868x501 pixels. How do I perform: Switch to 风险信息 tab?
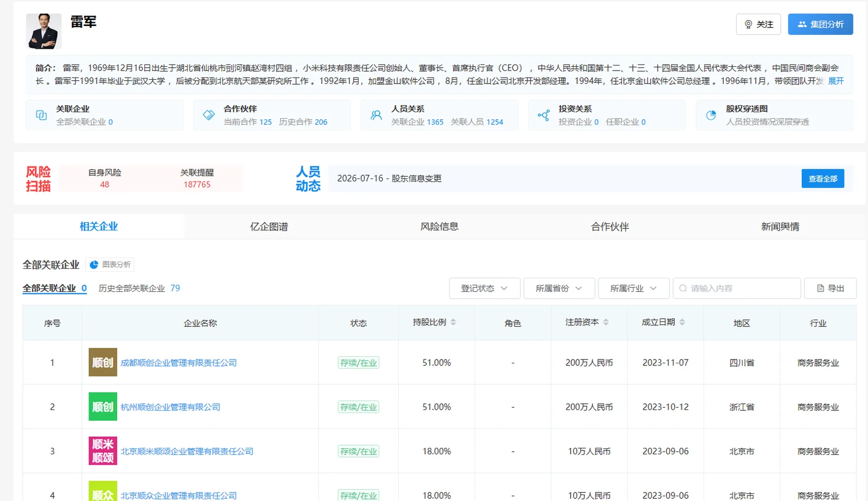439,227
